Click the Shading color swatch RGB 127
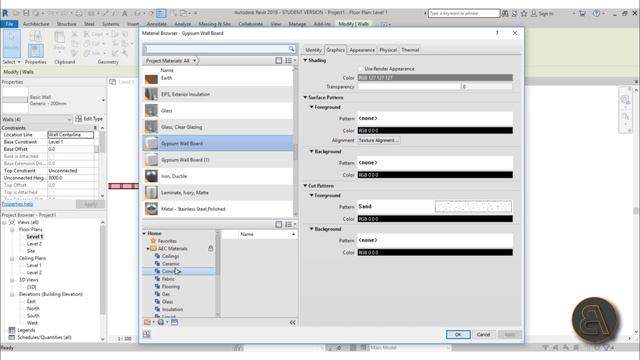This screenshot has width=640, height=360. pyautogui.click(x=435, y=78)
